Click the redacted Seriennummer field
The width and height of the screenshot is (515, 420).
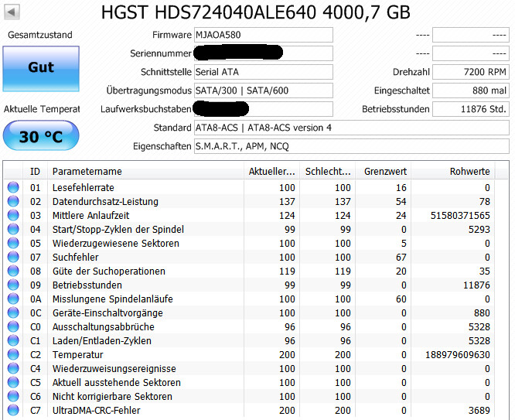[264, 53]
